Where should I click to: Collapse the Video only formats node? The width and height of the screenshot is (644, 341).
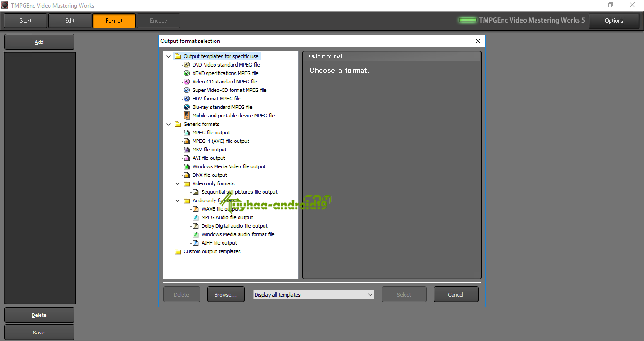(x=178, y=183)
